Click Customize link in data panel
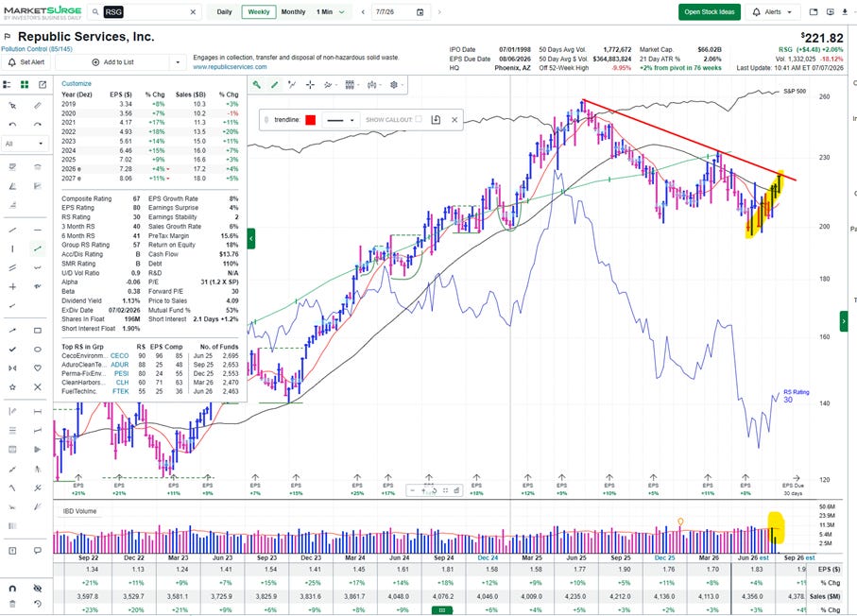The image size is (857, 616). (x=77, y=84)
